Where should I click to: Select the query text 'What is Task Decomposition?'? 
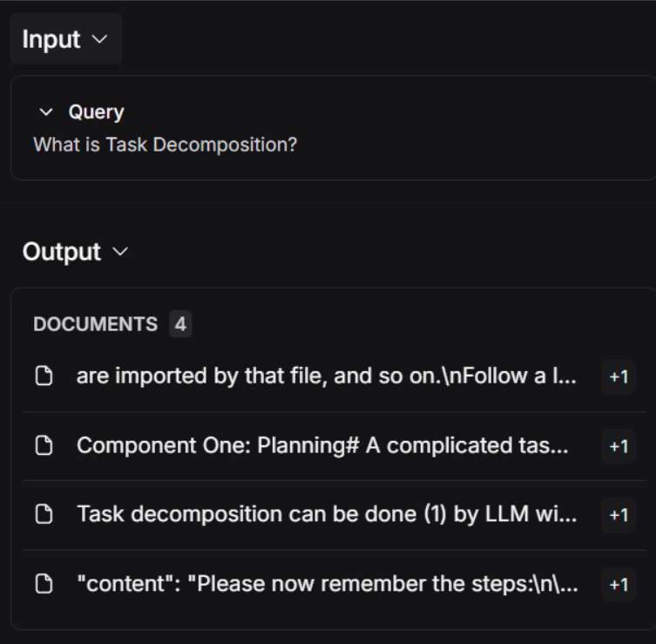coord(165,145)
